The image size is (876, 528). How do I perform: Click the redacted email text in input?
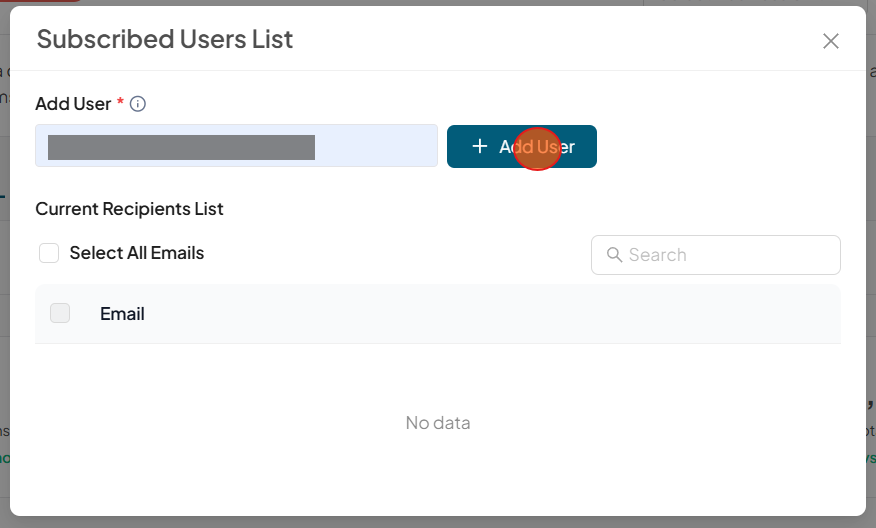tap(181, 147)
